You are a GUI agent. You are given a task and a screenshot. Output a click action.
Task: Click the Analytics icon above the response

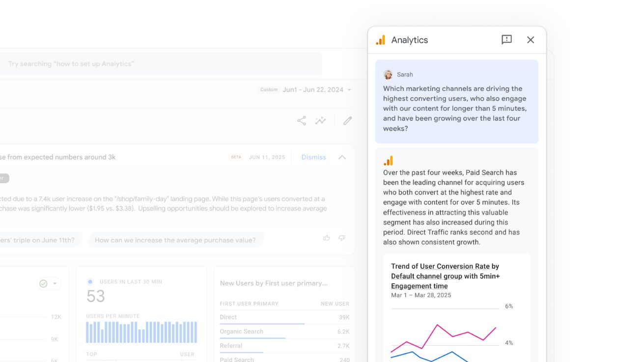[388, 161]
